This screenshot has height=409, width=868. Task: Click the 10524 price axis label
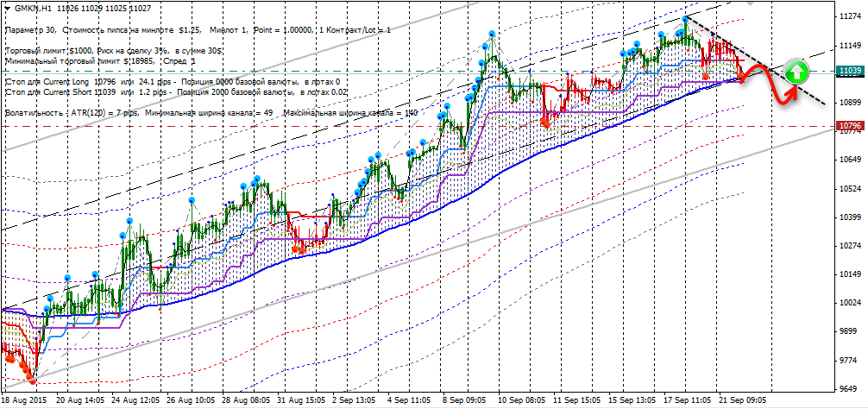coord(849,189)
